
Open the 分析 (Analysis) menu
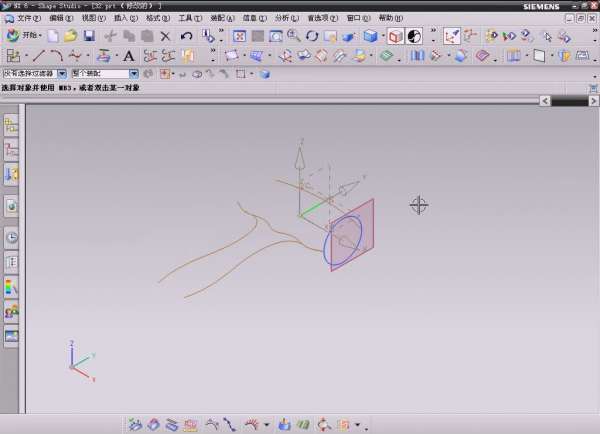(x=287, y=18)
